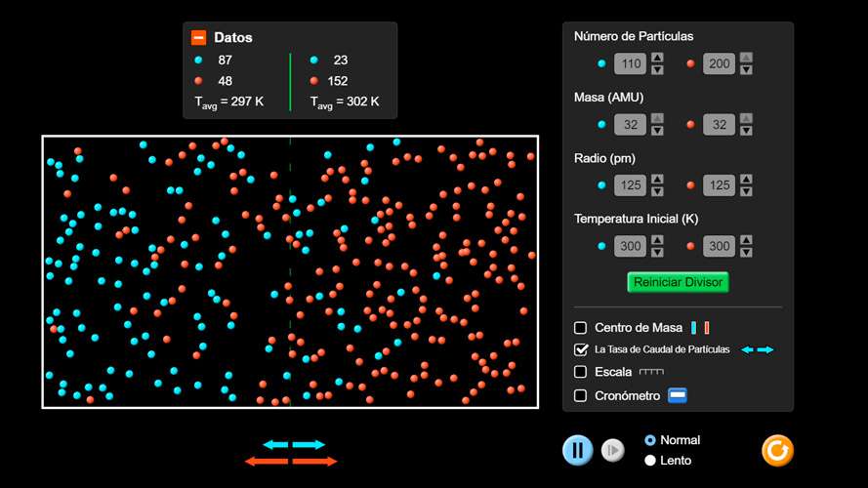Increase cyan particle mass with the up arrow
The image size is (868, 488).
(x=657, y=119)
